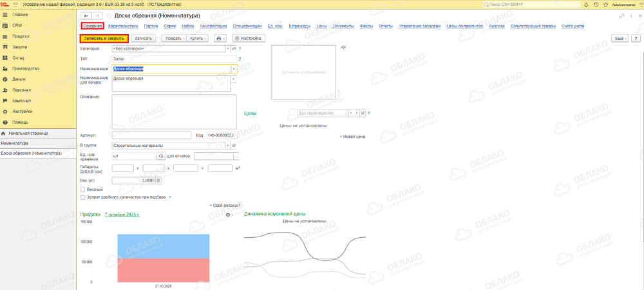Viewport: 644px width, 290px height.
Task: Open the characteristics field's open-item icon
Action: point(362,113)
